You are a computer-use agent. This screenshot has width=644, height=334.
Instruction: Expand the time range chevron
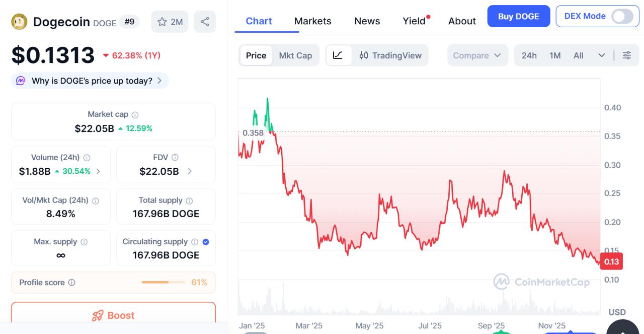tap(602, 55)
